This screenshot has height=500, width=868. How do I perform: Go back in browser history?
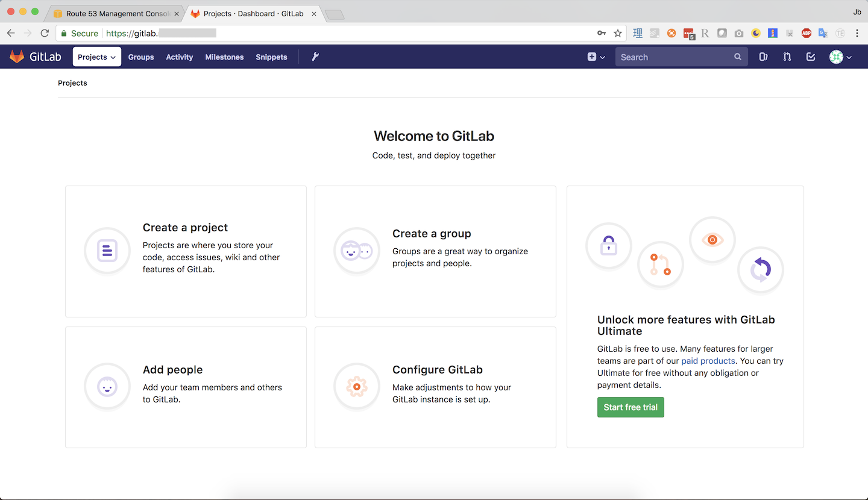coord(11,33)
